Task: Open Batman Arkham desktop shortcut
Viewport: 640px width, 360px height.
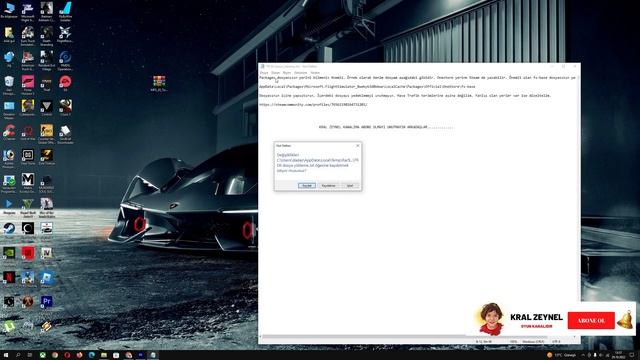Action: 47,11
